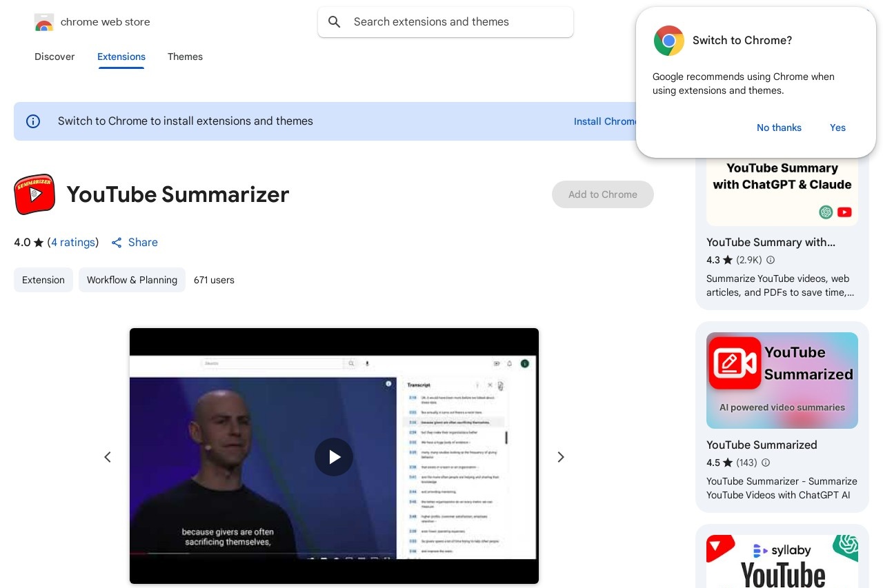This screenshot has height=588, width=883.
Task: Click Yes in the Switch to Chrome popup
Action: click(x=837, y=128)
